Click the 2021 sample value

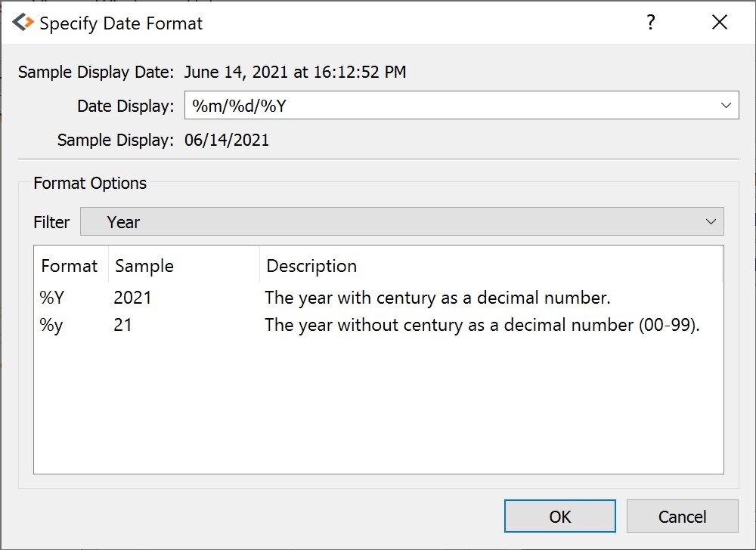click(x=133, y=297)
